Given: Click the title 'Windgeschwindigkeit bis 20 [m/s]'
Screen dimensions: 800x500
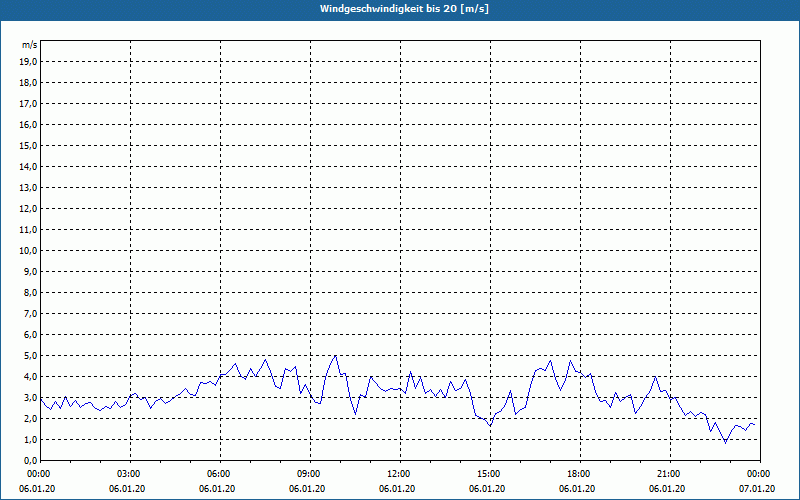Looking at the screenshot, I should point(404,9).
